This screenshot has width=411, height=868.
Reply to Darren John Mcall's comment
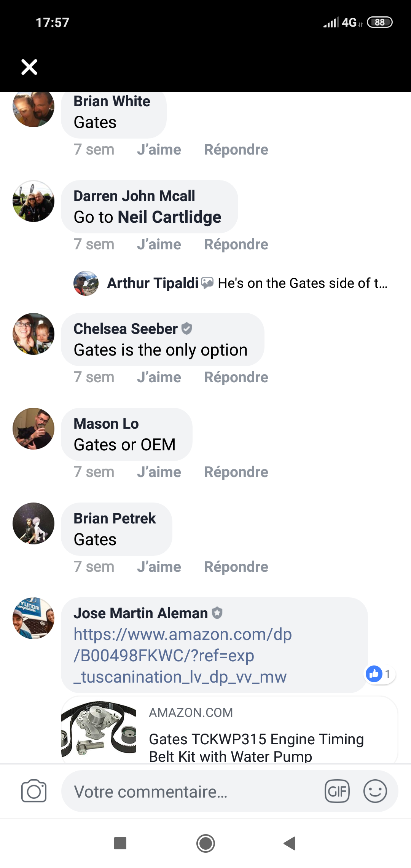[236, 244]
